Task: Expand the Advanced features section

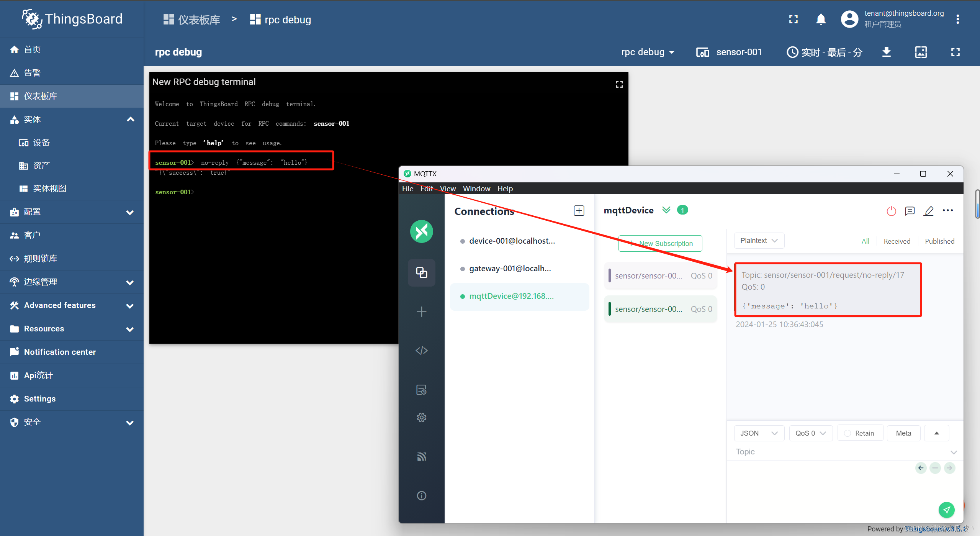Action: [x=130, y=306]
